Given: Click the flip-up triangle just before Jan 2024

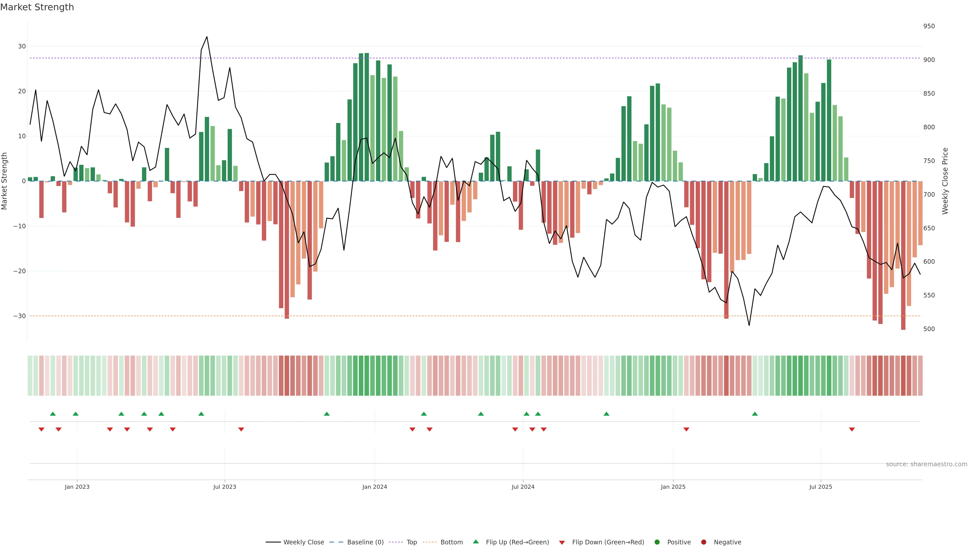Looking at the screenshot, I should (326, 414).
